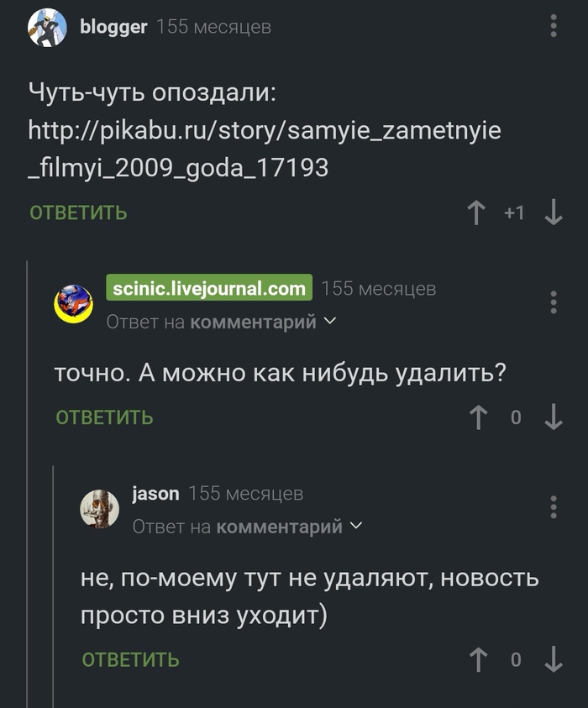Upvote the comment by blogger
The width and height of the screenshot is (588, 708).
(x=476, y=213)
